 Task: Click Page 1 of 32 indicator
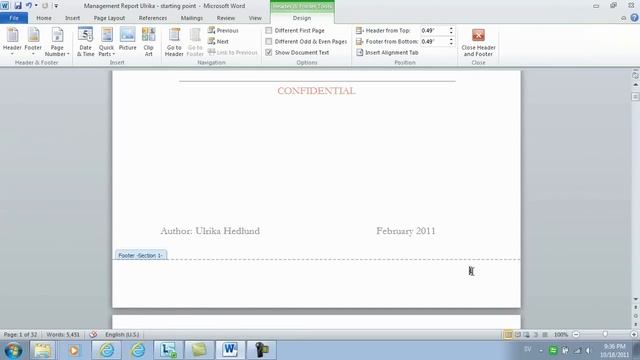click(20, 335)
